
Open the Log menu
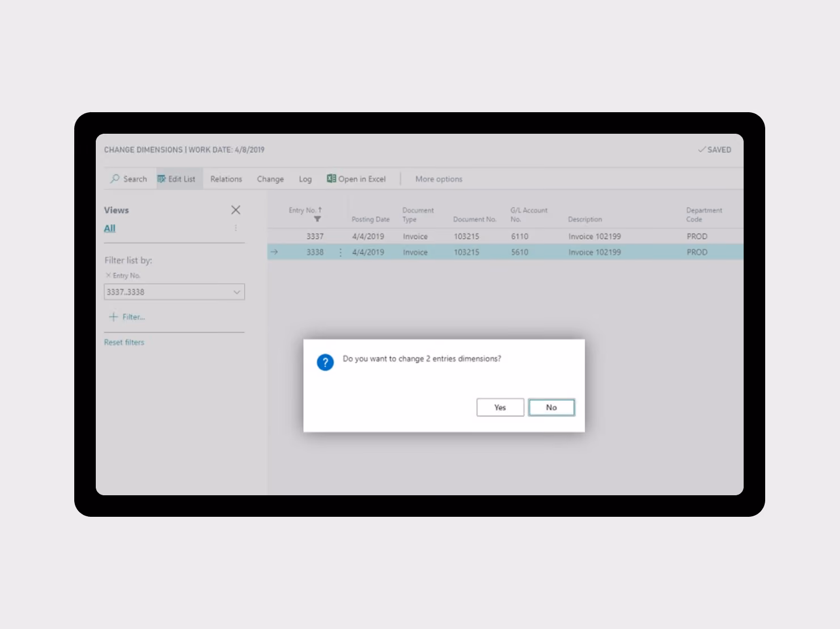click(306, 179)
